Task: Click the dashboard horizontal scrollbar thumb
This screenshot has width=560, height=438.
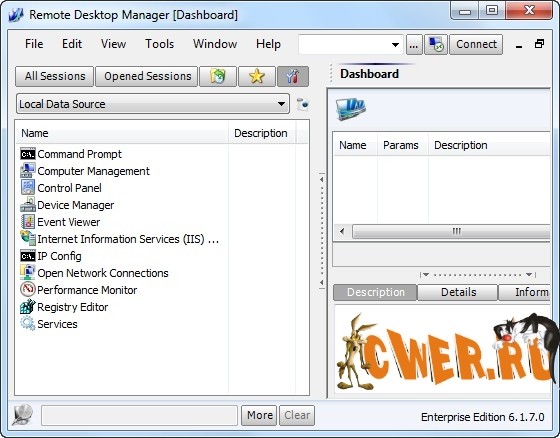Action: coord(451,231)
